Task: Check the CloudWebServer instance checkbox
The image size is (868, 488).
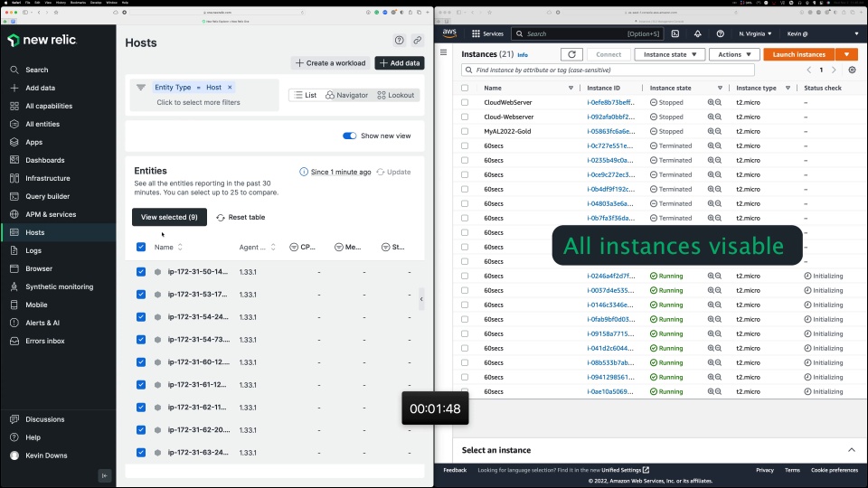Action: click(465, 102)
